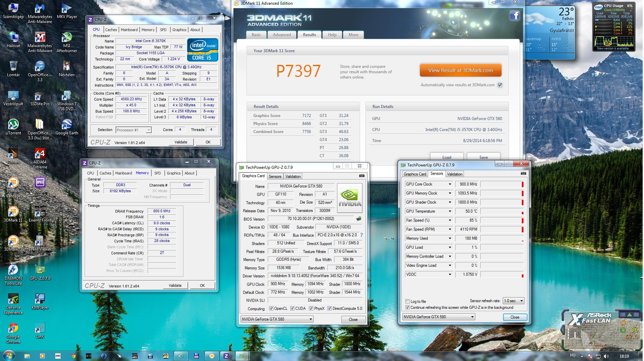Expand the GPU Temperature sensor dropdown
Viewport: 644px width, 361px height.
[x=450, y=211]
